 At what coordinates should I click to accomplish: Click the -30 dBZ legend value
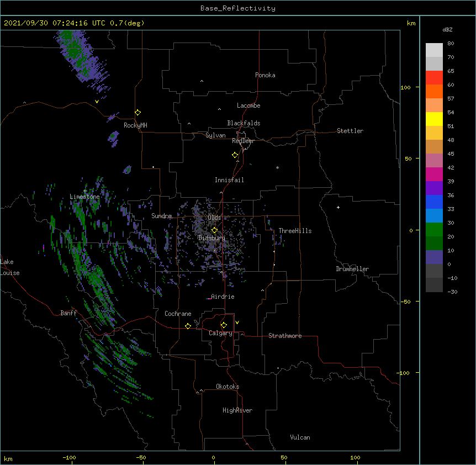[452, 292]
